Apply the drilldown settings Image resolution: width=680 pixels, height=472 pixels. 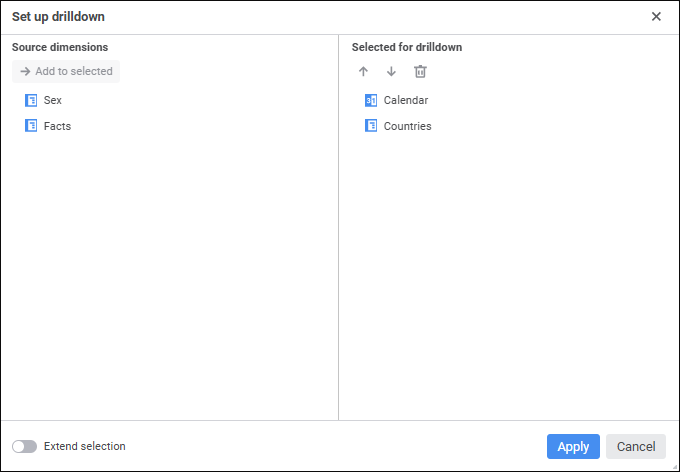[x=573, y=447]
